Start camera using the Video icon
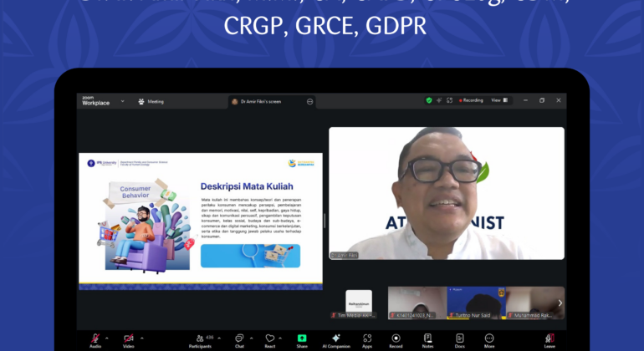Viewport: 644px width, 351px height. pyautogui.click(x=128, y=338)
